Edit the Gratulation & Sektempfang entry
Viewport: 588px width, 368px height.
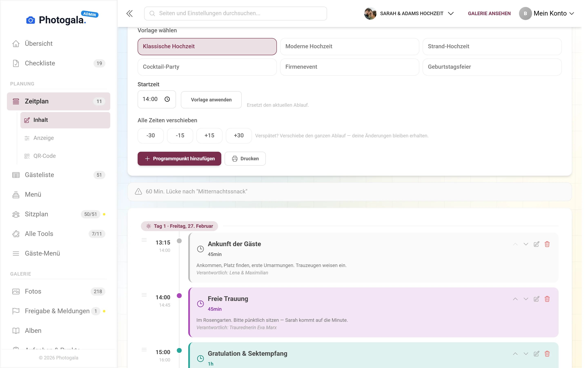click(537, 354)
